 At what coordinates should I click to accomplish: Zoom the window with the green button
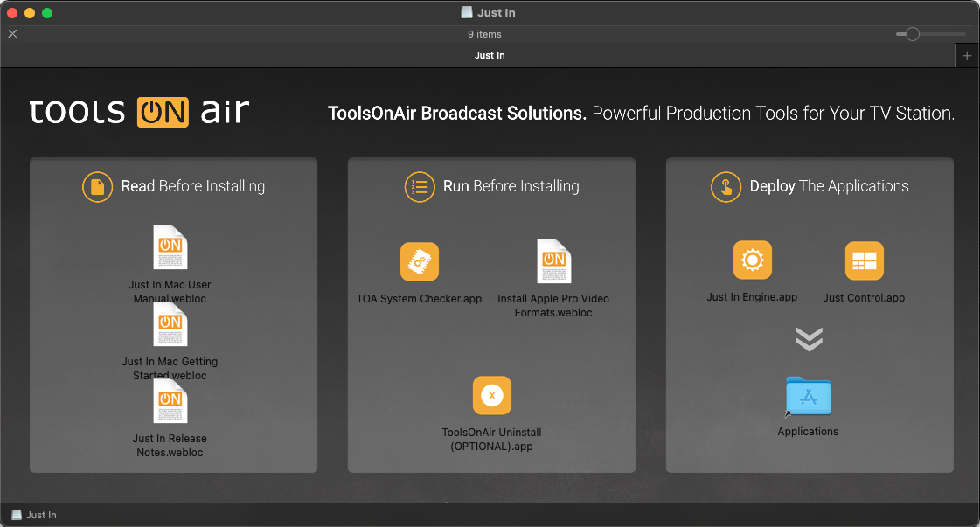coord(47,12)
